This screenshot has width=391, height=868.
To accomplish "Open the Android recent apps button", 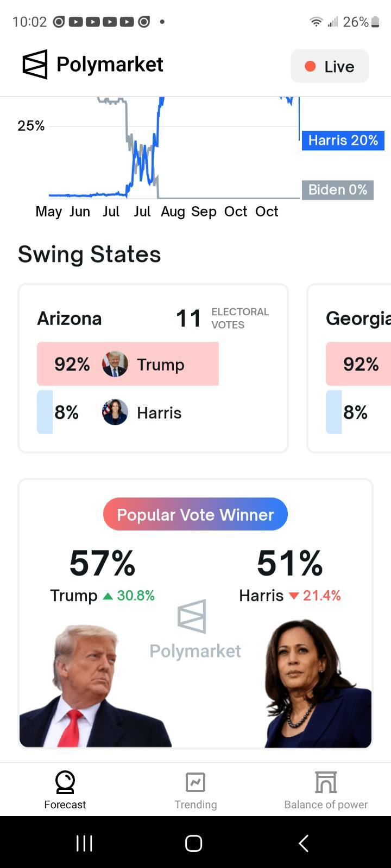I will pos(84,843).
